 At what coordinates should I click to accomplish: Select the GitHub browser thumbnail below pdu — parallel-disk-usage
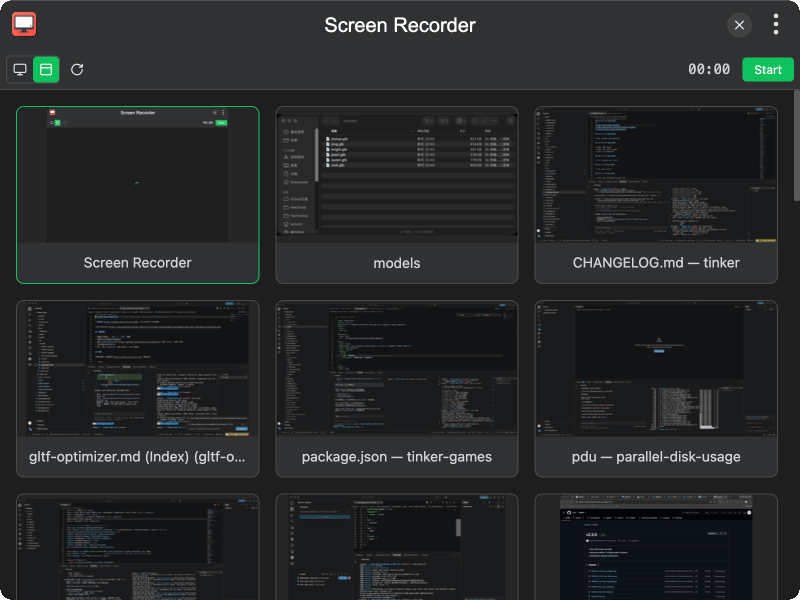[x=656, y=547]
